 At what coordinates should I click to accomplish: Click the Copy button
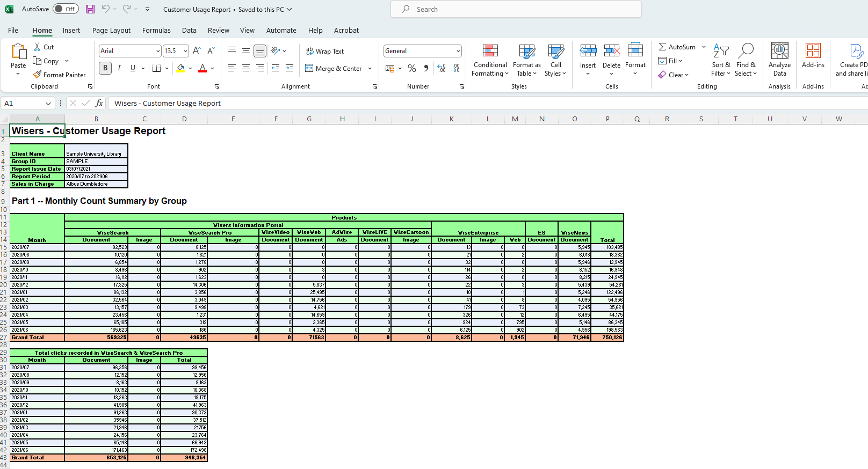point(46,61)
